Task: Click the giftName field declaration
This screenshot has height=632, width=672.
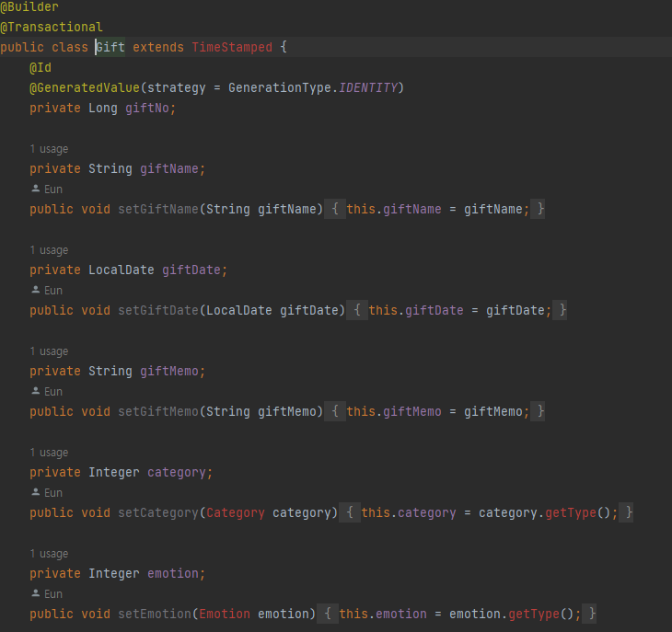Action: [168, 168]
